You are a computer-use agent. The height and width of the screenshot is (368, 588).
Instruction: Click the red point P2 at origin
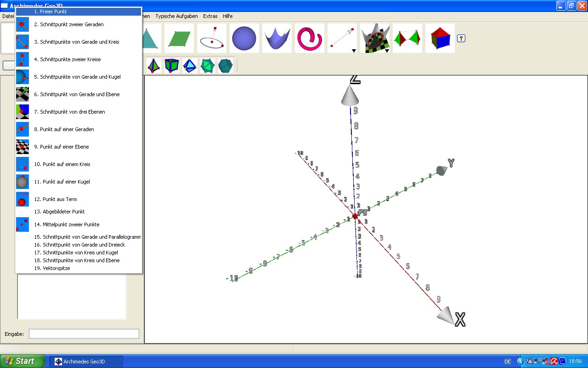[355, 216]
